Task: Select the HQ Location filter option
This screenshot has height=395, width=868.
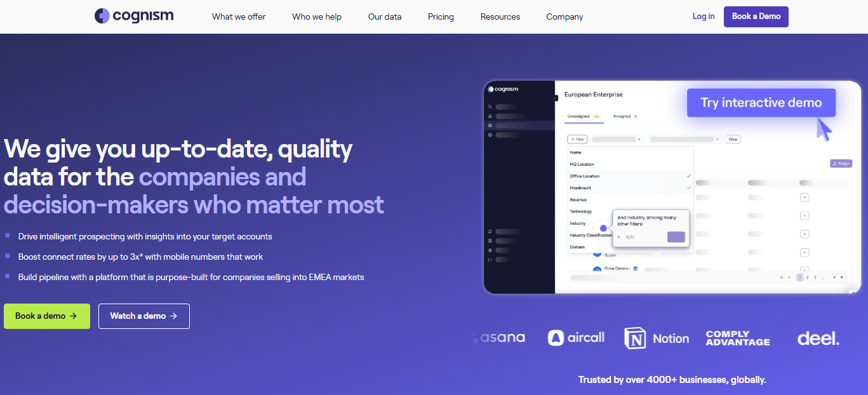Action: 630,164
